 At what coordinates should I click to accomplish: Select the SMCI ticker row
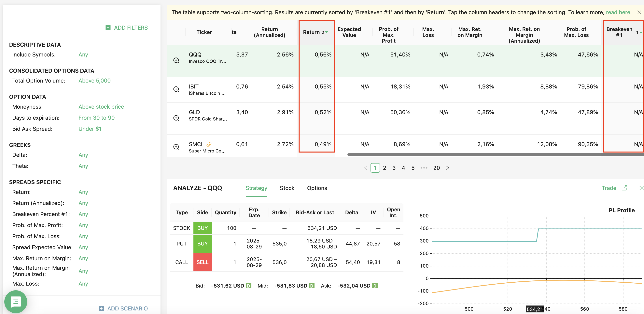405,146
